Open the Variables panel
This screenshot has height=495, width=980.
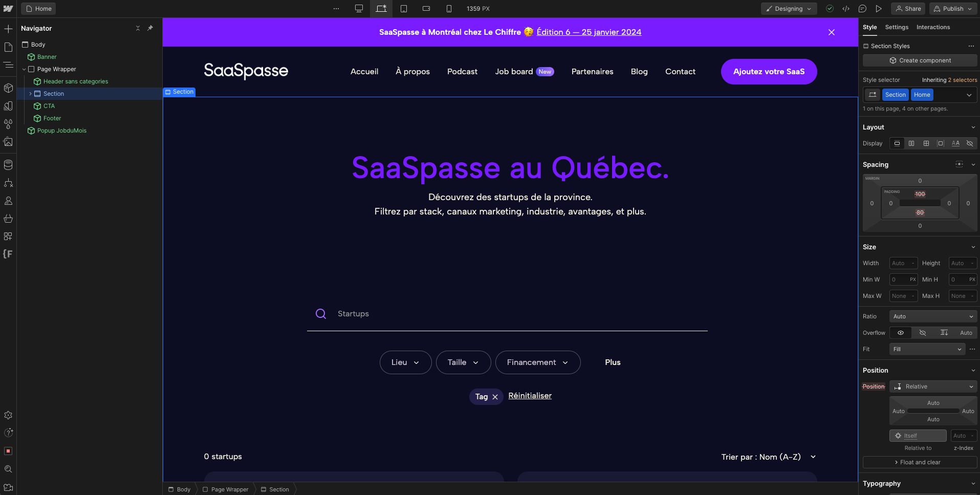pyautogui.click(x=8, y=106)
